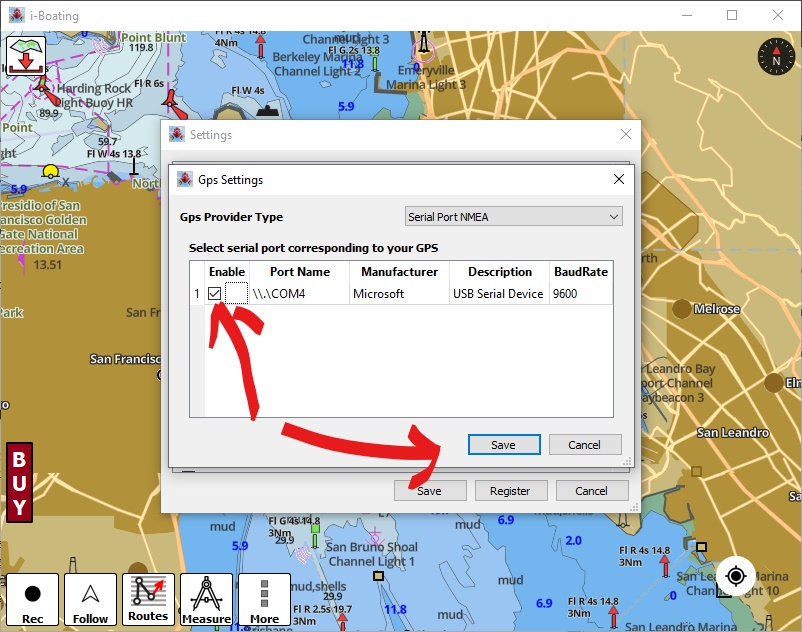Click the i-Boating title bar icon

point(16,15)
